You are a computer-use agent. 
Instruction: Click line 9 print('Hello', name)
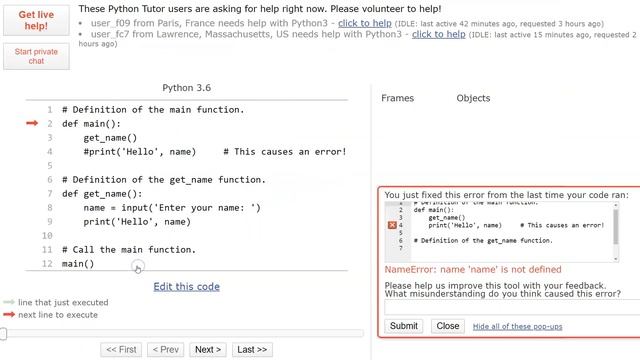[x=137, y=222]
